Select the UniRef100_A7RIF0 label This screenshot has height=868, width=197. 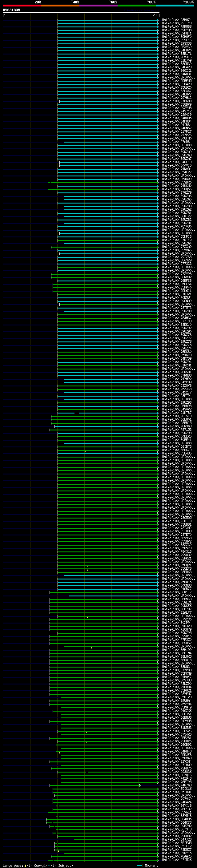177,240
